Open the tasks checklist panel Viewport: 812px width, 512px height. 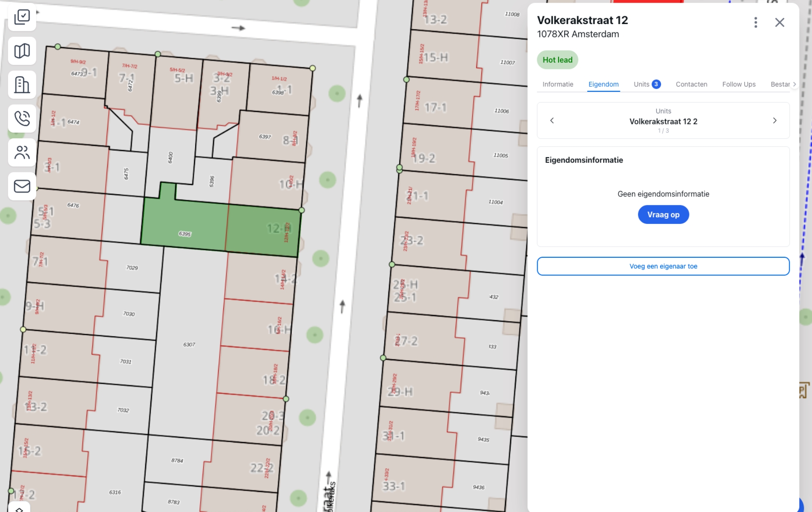[x=22, y=18]
